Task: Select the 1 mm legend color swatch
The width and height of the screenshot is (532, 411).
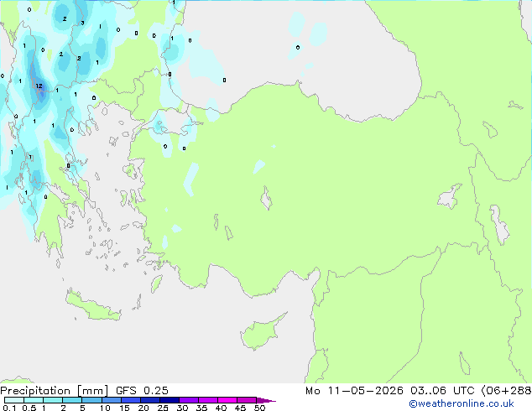Action: point(53,400)
